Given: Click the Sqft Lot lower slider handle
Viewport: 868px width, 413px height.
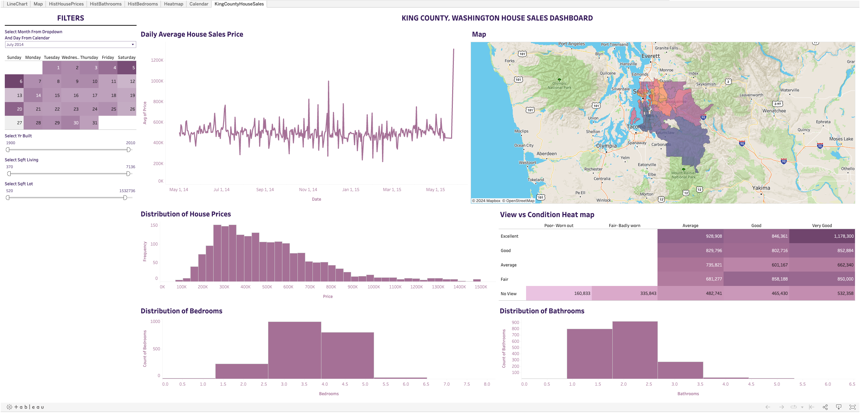Looking at the screenshot, I should tap(8, 198).
